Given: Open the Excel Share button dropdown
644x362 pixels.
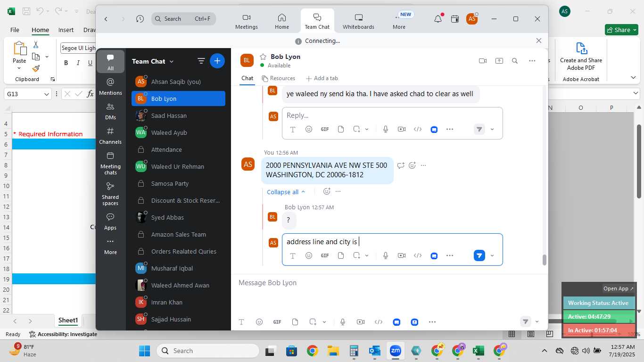Looking at the screenshot, I should [x=635, y=30].
